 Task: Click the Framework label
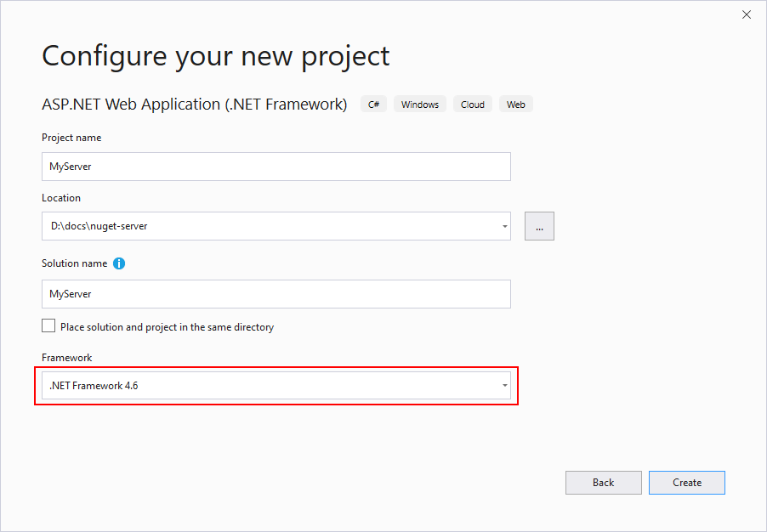tap(67, 358)
